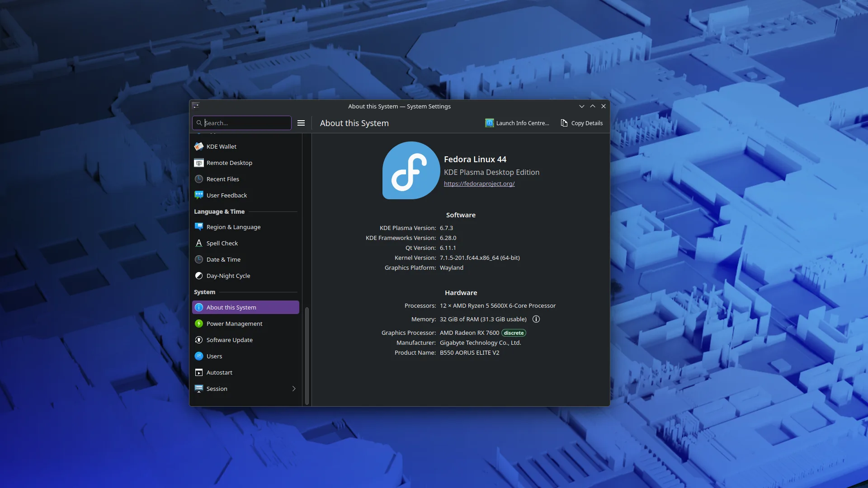Click the KDE Wallet icon in sidebar
The width and height of the screenshot is (868, 488).
point(198,146)
